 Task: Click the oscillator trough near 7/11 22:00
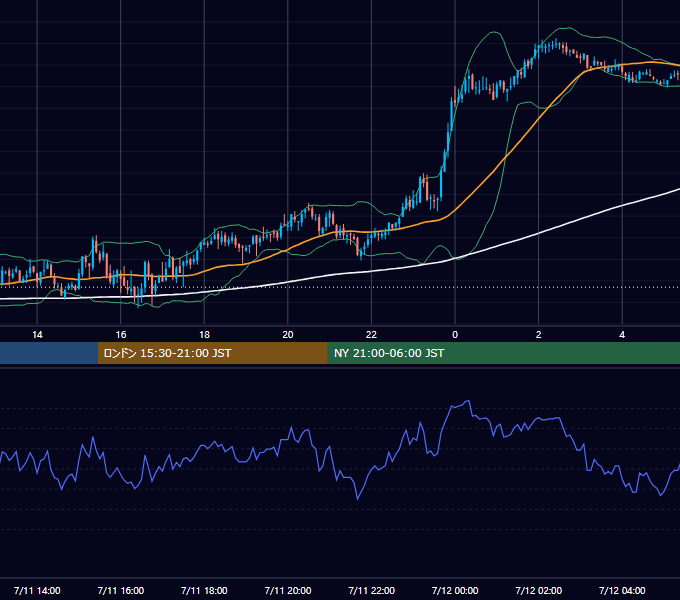click(358, 499)
